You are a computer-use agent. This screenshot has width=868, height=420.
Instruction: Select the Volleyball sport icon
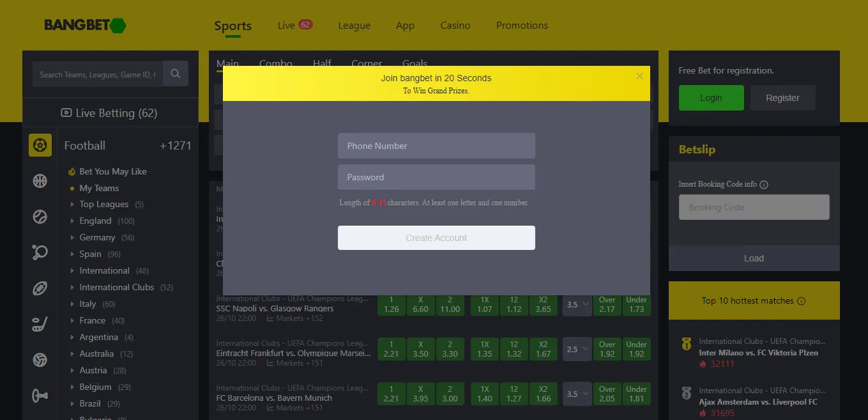40,360
